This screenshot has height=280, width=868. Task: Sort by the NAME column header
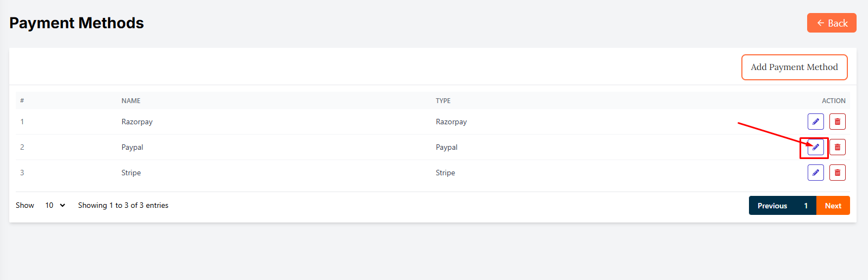(x=131, y=101)
